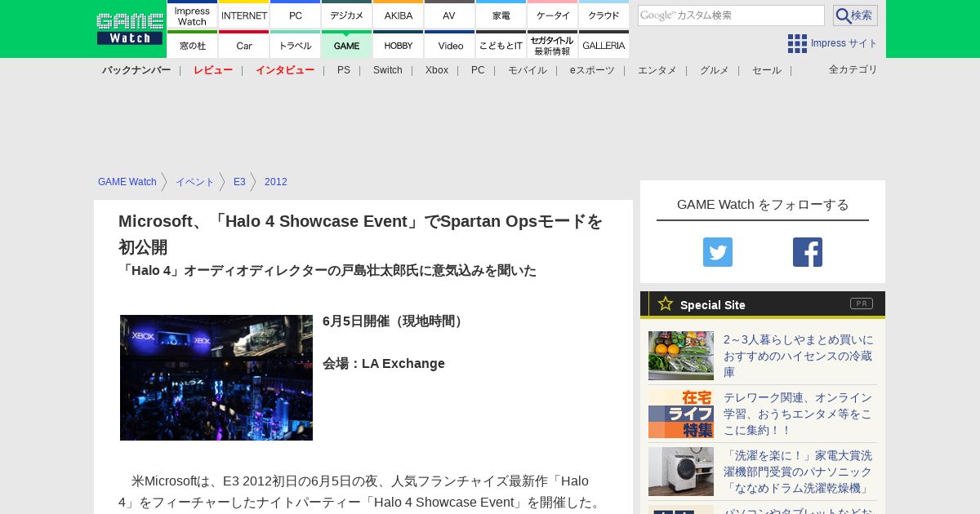
Task: Open 家電 Watch tab
Action: 501,14
